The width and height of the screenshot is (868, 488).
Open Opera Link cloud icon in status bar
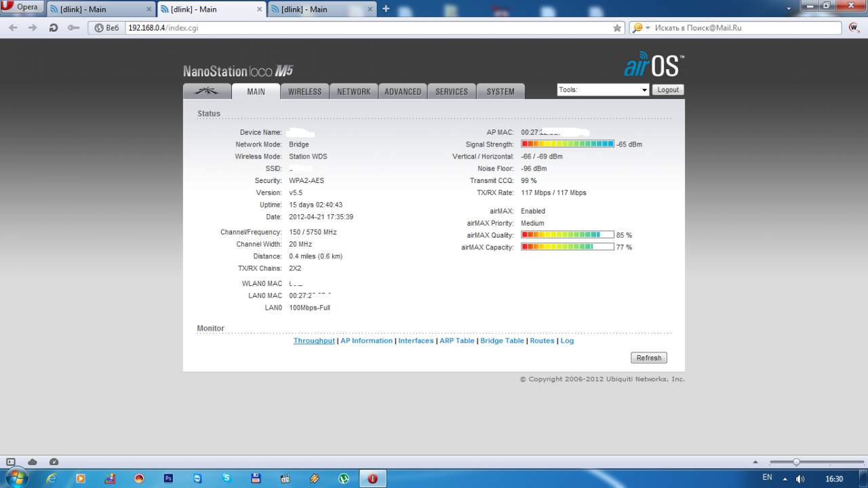pos(33,462)
